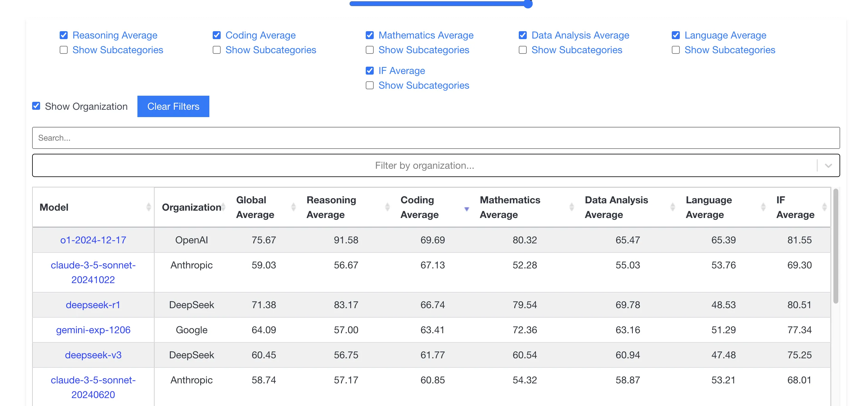Open the organization filter dropdown chevron

(x=829, y=166)
